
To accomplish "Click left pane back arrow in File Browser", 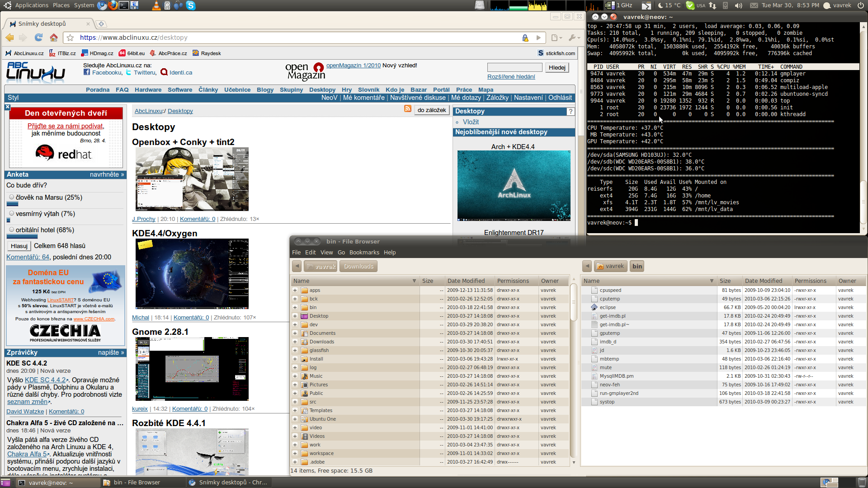I will (297, 267).
